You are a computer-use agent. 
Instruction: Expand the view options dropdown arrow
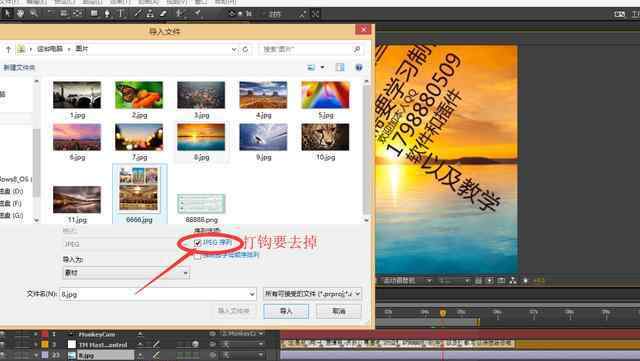(x=322, y=67)
